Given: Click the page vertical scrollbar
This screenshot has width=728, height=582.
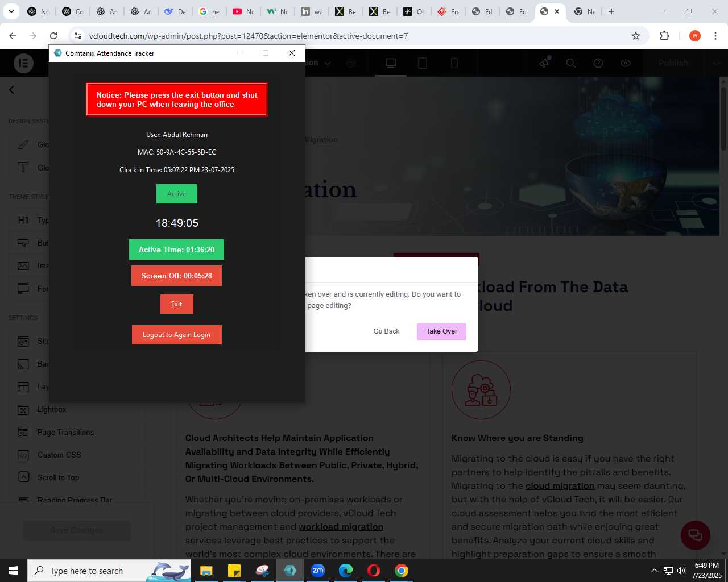Looking at the screenshot, I should pos(723,119).
